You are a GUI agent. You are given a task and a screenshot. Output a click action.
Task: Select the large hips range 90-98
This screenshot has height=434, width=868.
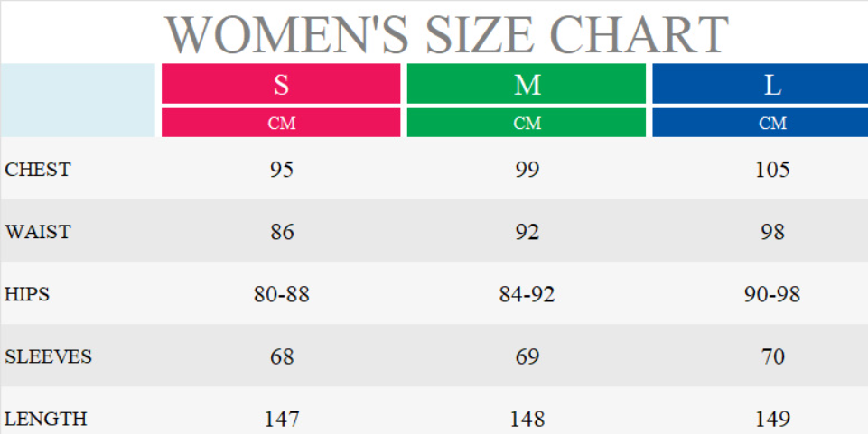(772, 294)
